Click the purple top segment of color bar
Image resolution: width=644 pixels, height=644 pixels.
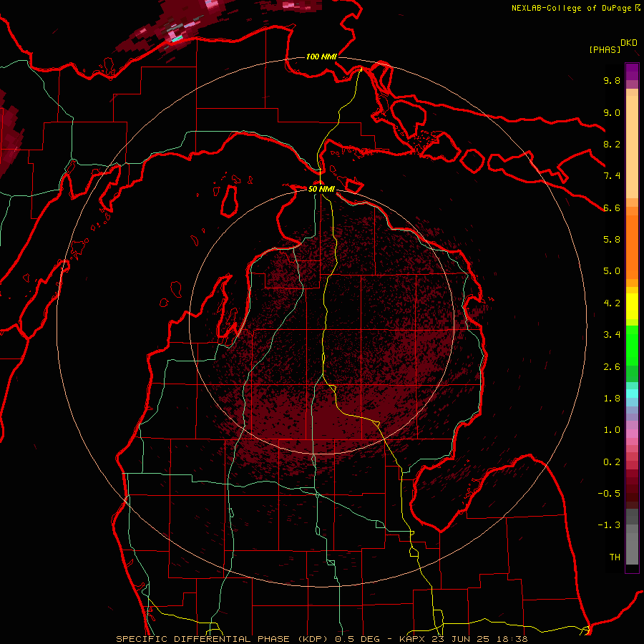pos(632,72)
